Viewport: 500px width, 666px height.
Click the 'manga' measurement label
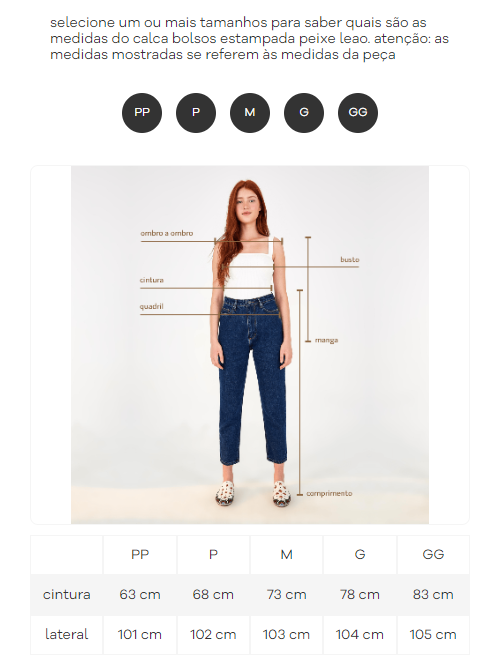[326, 340]
